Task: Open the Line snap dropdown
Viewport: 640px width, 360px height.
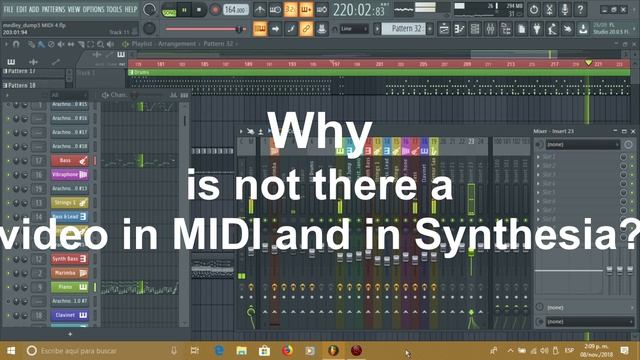Action: tap(354, 29)
